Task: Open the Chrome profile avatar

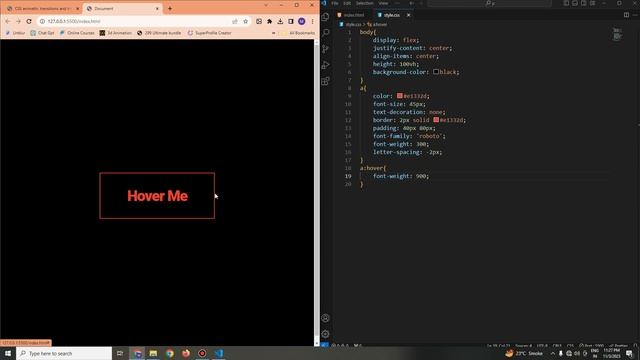Action: (302, 21)
